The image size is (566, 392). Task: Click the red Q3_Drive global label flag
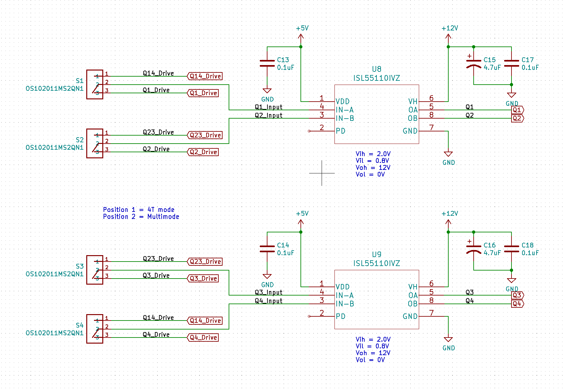(x=203, y=279)
